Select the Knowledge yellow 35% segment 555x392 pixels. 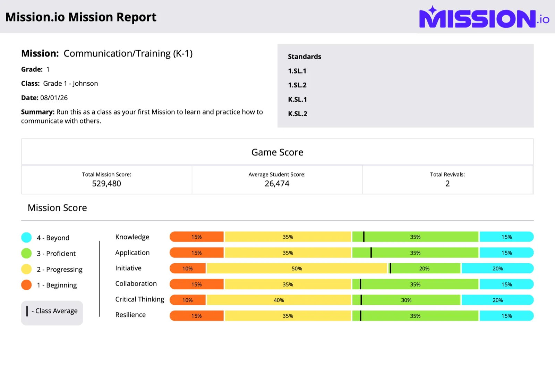point(288,237)
